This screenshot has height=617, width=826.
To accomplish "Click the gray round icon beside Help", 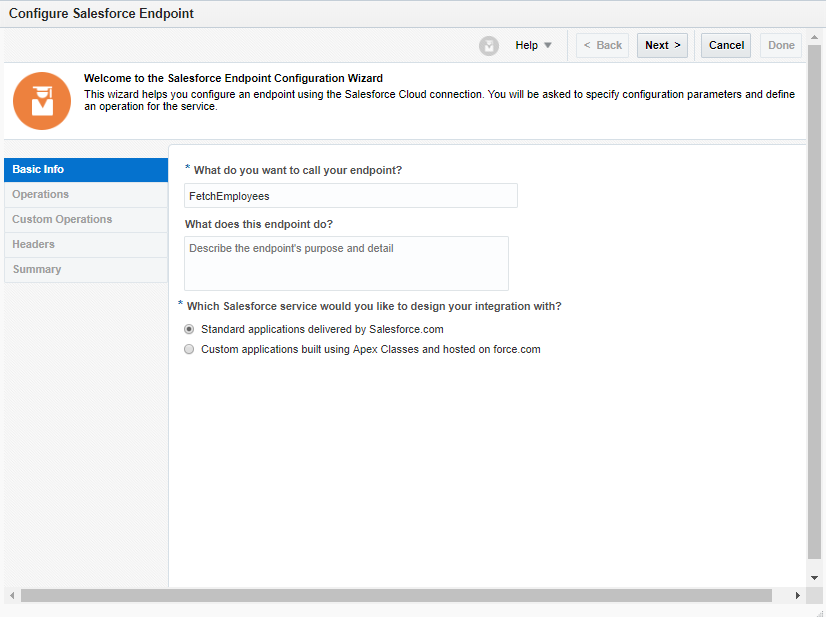I will pos(489,46).
